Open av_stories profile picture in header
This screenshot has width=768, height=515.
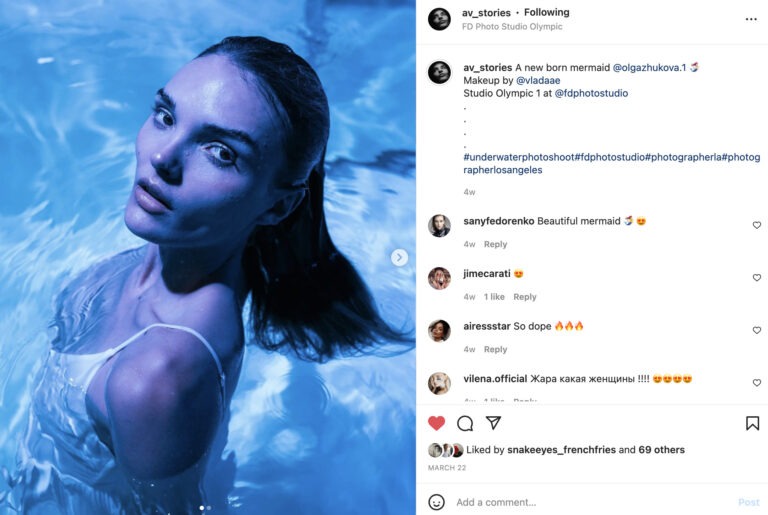click(x=439, y=19)
